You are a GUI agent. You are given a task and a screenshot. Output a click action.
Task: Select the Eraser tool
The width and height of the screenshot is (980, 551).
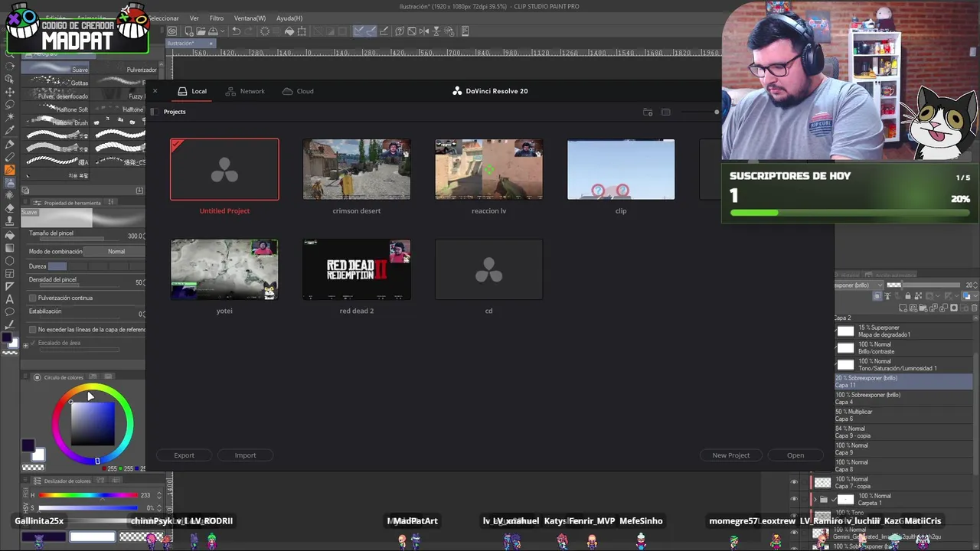point(9,208)
